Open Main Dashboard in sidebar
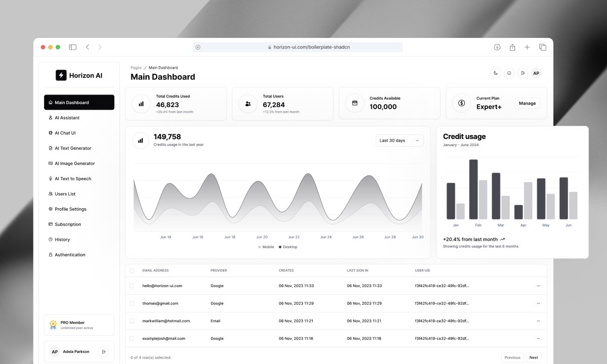The width and height of the screenshot is (607, 364). 79,102
